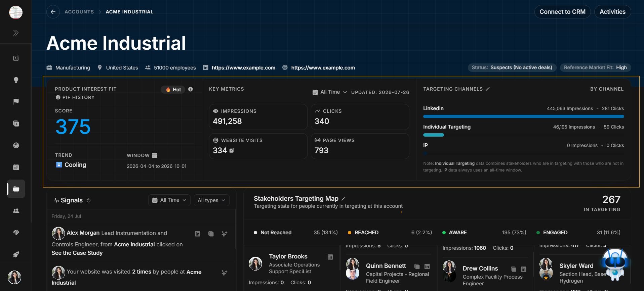Click the sparkle icon on website visited signal
The width and height of the screenshot is (644, 291).
tap(224, 273)
